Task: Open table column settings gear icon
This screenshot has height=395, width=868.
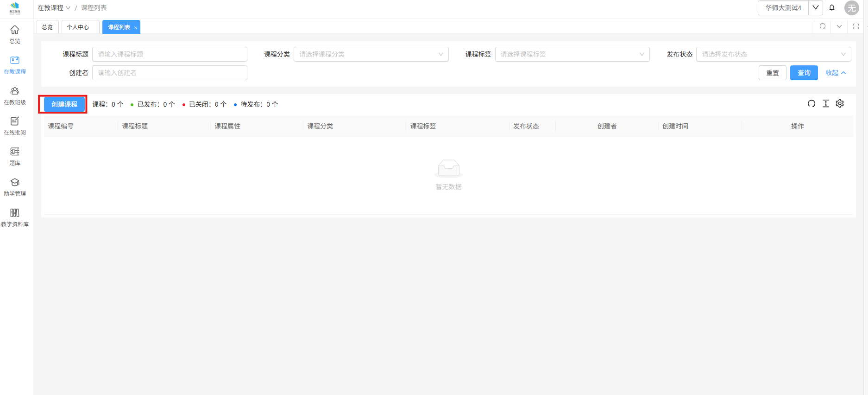Action: click(840, 104)
